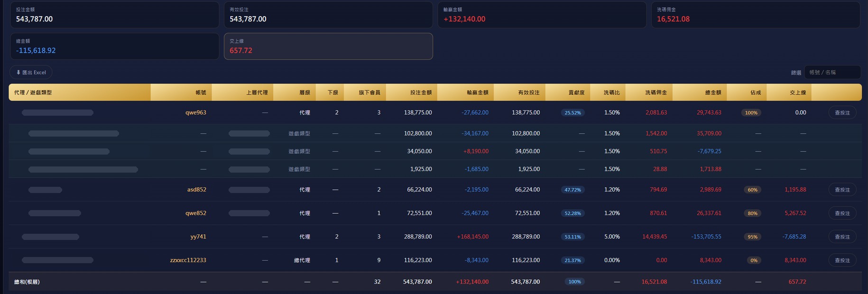This screenshot has height=294, width=868.
Task: Click the 80% share badge
Action: coord(753,213)
